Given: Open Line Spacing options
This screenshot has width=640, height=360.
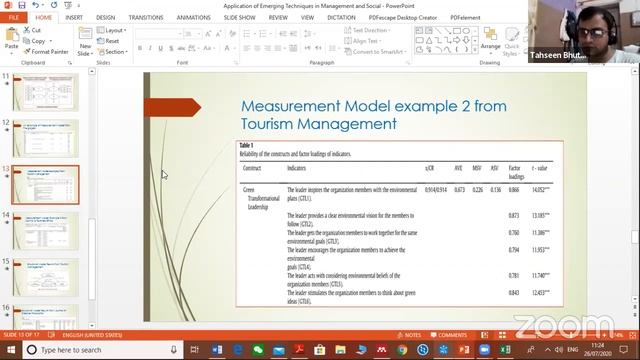Looking at the screenshot, I should [x=309, y=34].
